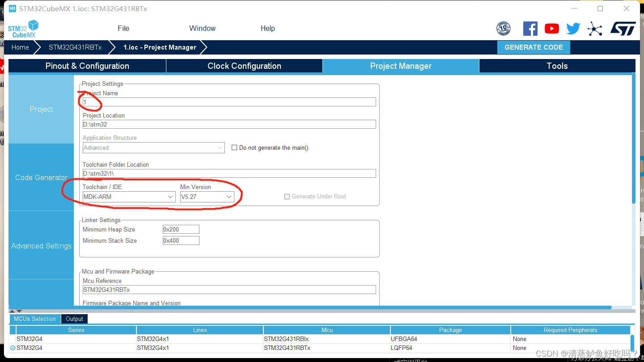Viewport: 644px width, 362px height.
Task: Click the ST logo icon
Action: click(623, 29)
